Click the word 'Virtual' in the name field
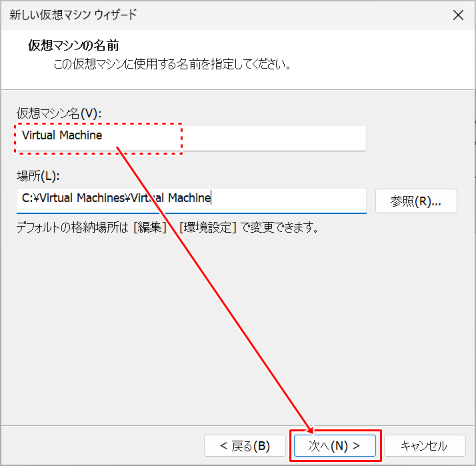 click(x=39, y=135)
